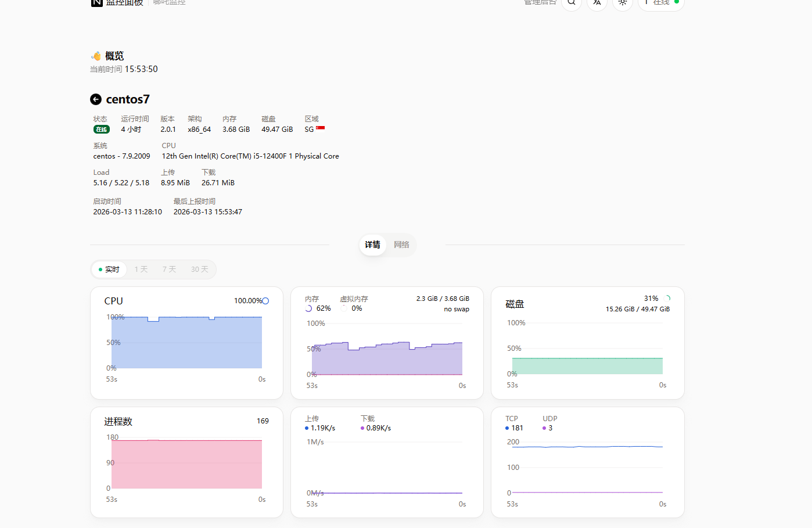This screenshot has width=812, height=528.
Task: Click the disk usage ring next to 31%
Action: (667, 299)
